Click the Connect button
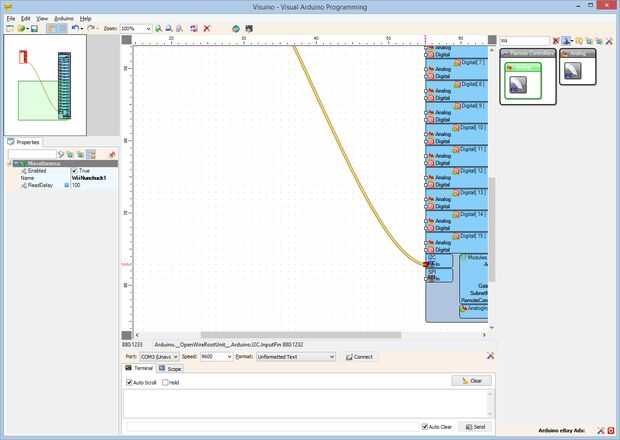The height and width of the screenshot is (440, 620). 359,357
